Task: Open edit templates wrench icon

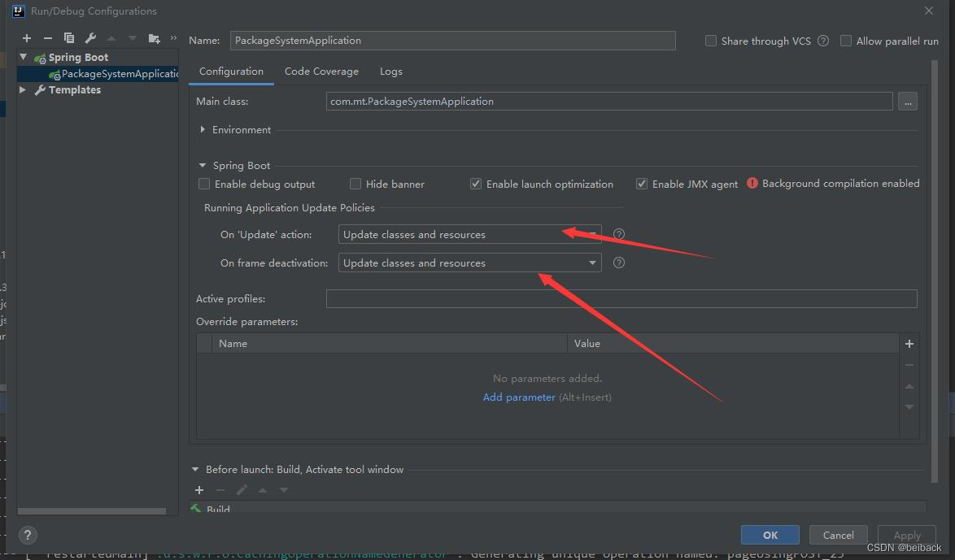Action: [x=90, y=37]
